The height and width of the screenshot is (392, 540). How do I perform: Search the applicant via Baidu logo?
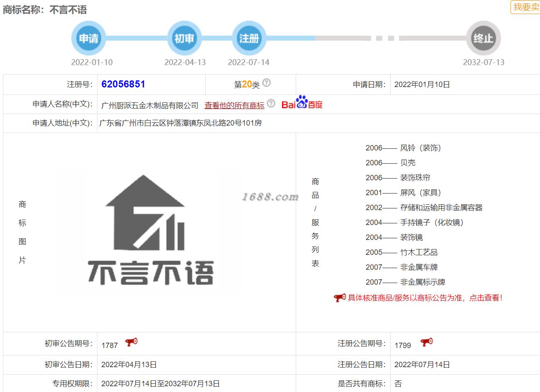click(302, 103)
